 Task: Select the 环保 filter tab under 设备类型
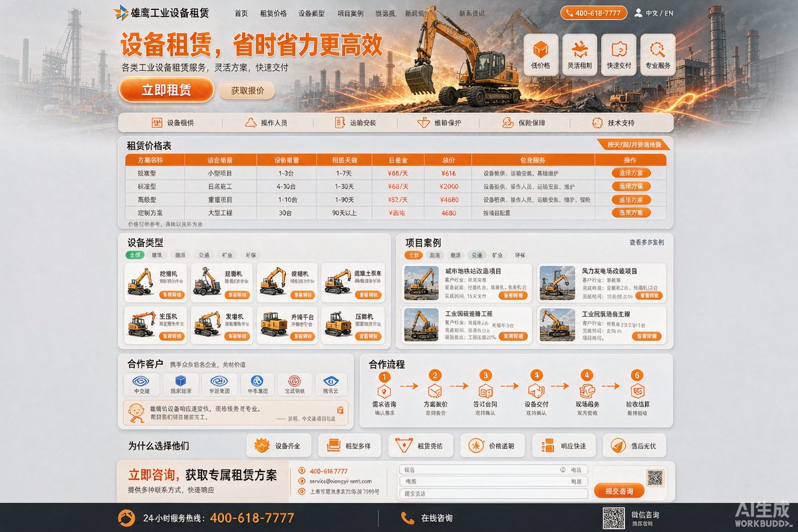[251, 255]
